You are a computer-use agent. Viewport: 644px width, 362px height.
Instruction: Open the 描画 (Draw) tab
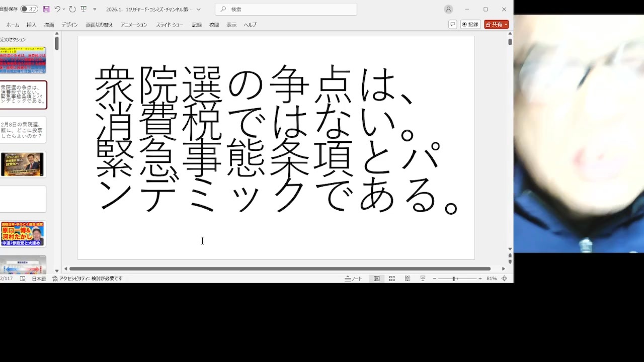click(49, 25)
